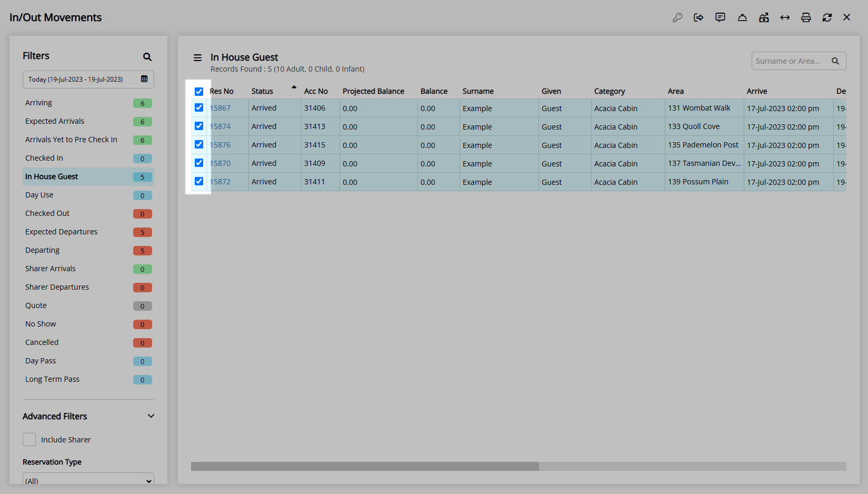Click the horizontal scrollbar under the table
The height and width of the screenshot is (494, 868).
[365, 466]
